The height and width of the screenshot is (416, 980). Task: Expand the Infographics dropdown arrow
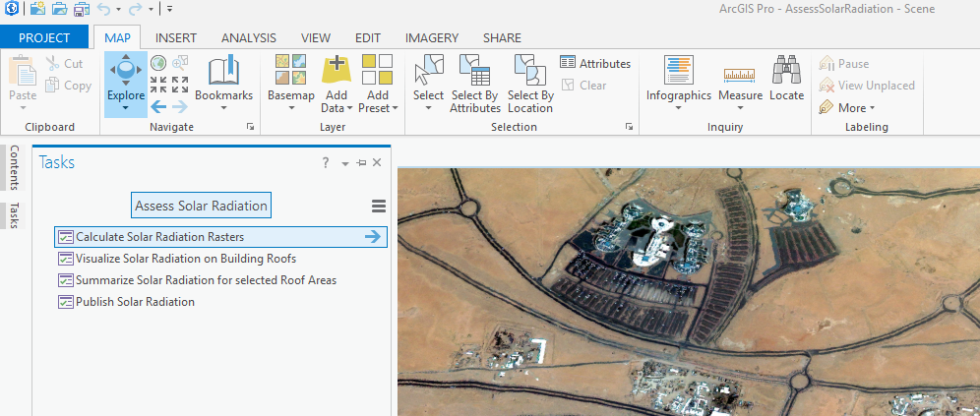pos(679,109)
